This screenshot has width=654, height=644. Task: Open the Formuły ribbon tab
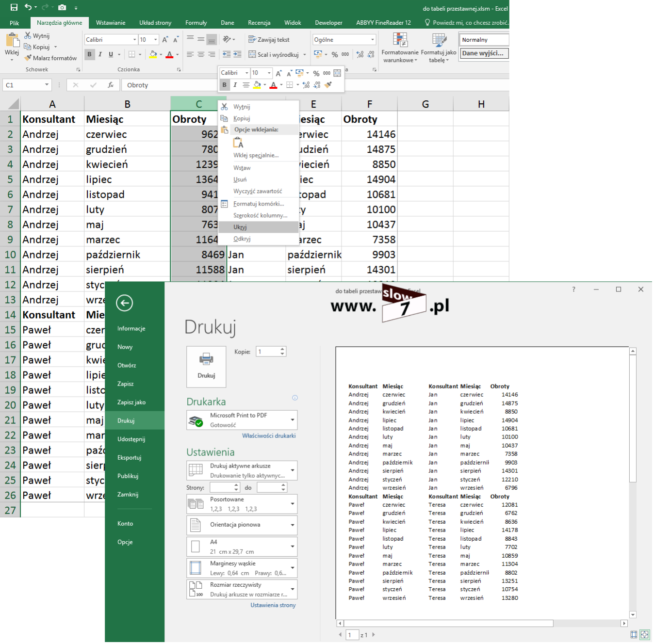tap(196, 23)
